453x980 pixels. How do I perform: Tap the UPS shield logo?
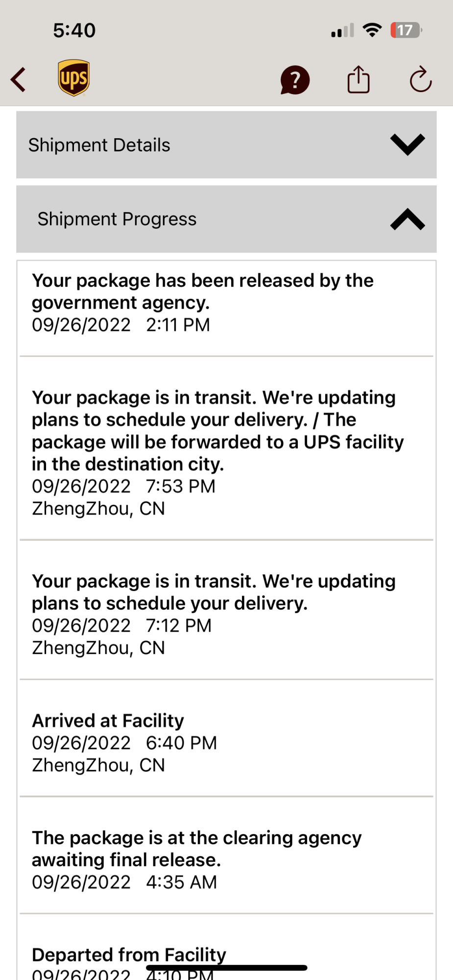coord(73,78)
